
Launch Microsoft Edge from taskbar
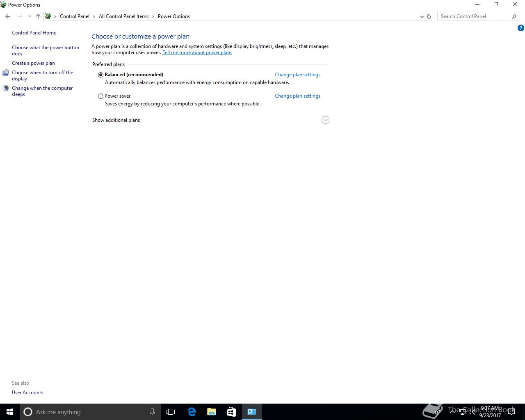tap(191, 412)
